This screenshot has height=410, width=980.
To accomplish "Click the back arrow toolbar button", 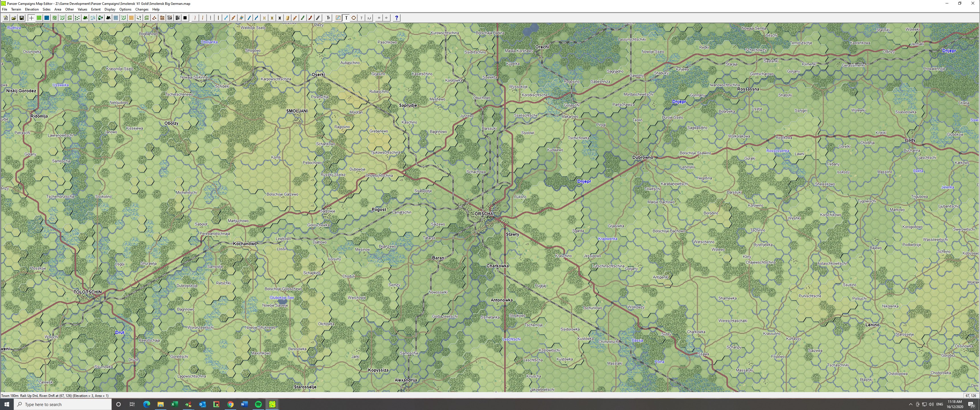I will click(x=379, y=18).
